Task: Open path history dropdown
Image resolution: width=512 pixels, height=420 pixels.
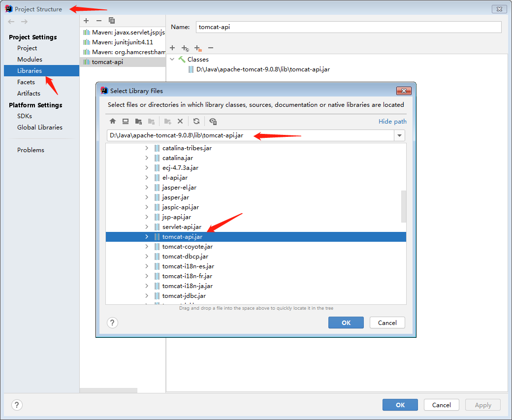Action: click(x=399, y=135)
